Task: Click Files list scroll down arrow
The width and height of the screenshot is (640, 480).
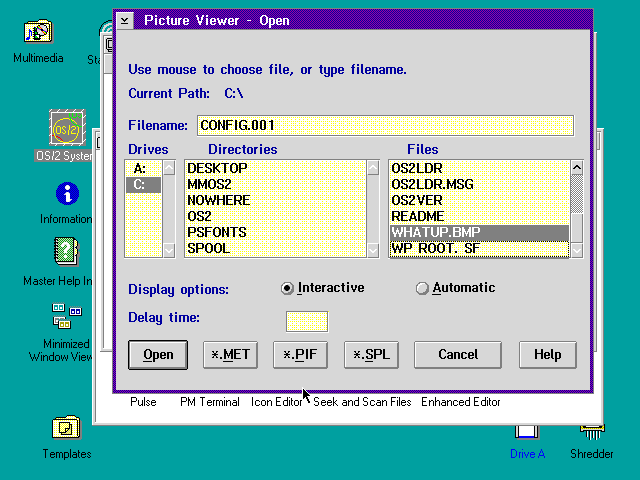Action: click(x=577, y=250)
